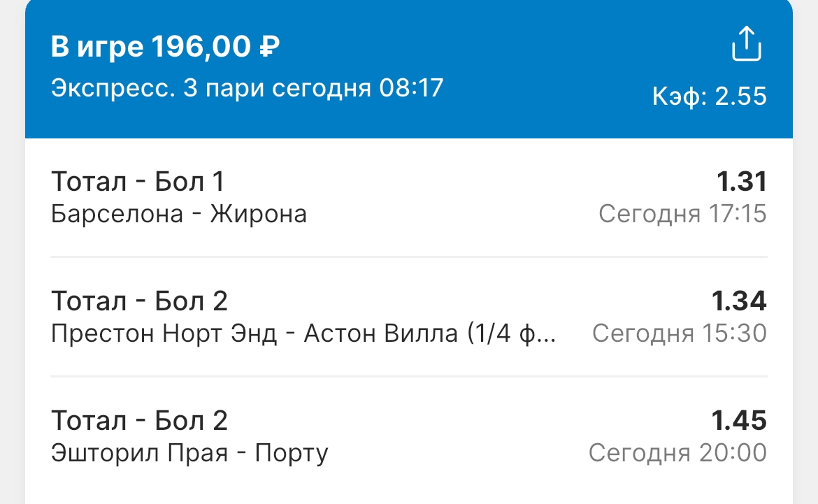Click the Кэф: 2.55 coefficient label

(710, 96)
